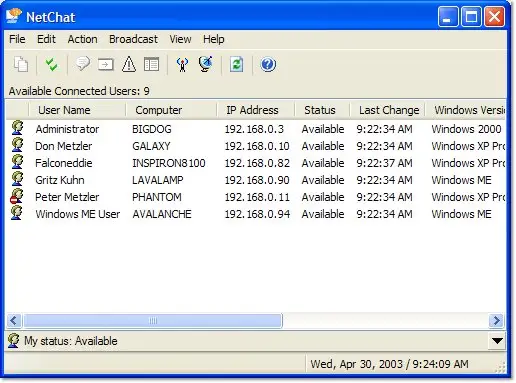Sort by the IP Address column header

coord(256,110)
